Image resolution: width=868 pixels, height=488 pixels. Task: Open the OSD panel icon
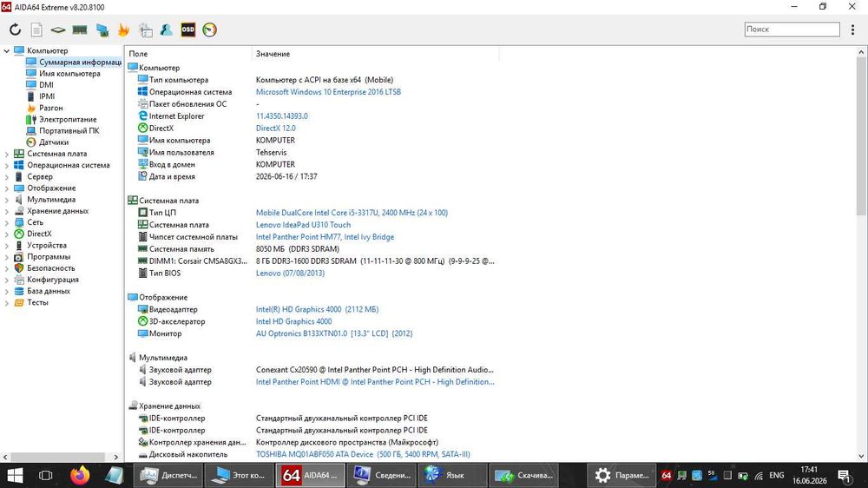point(188,30)
